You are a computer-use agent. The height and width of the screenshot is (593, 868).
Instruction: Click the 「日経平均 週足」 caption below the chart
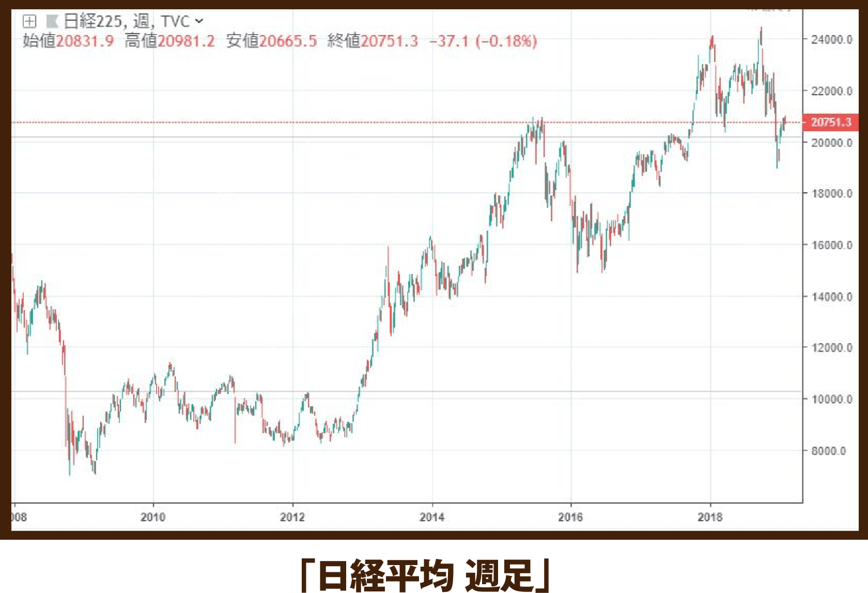click(x=426, y=574)
